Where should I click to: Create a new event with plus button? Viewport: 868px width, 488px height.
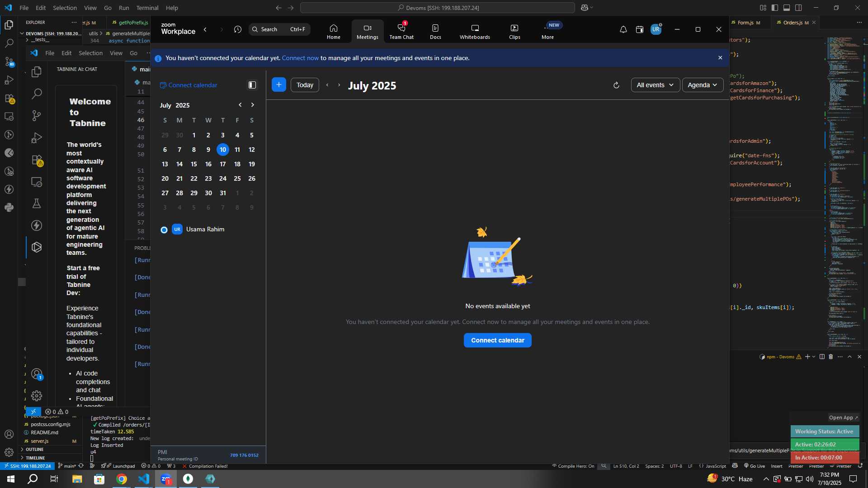279,84
